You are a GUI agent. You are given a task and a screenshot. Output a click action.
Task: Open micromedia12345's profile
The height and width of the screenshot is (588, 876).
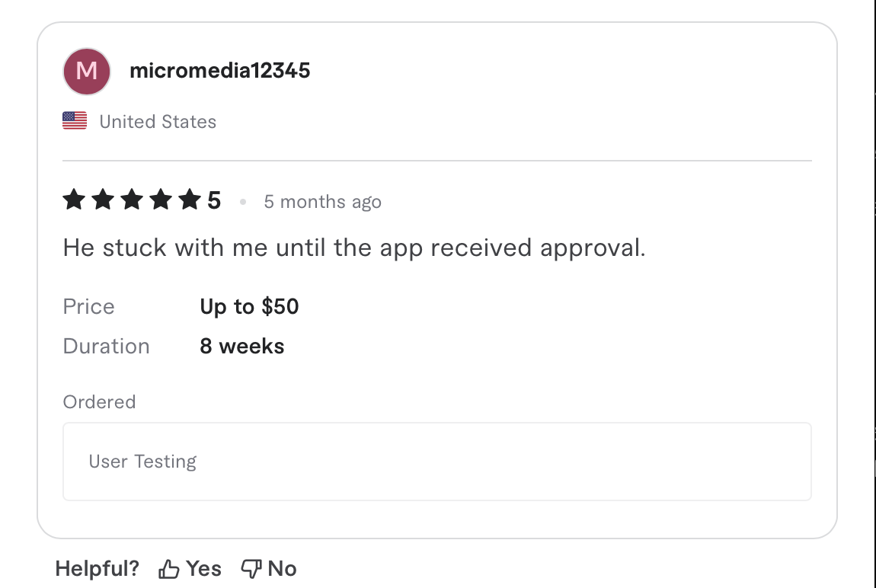click(x=220, y=71)
